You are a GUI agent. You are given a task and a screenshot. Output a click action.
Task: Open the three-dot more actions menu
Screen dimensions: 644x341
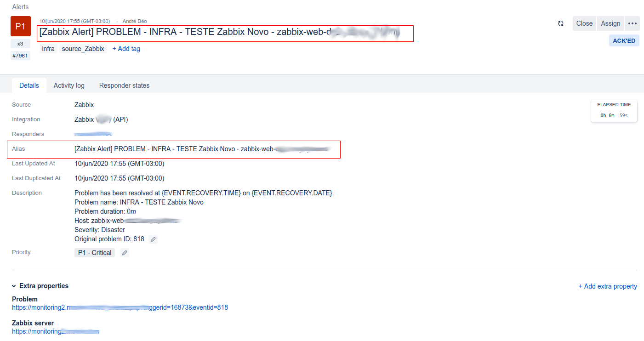tap(633, 23)
